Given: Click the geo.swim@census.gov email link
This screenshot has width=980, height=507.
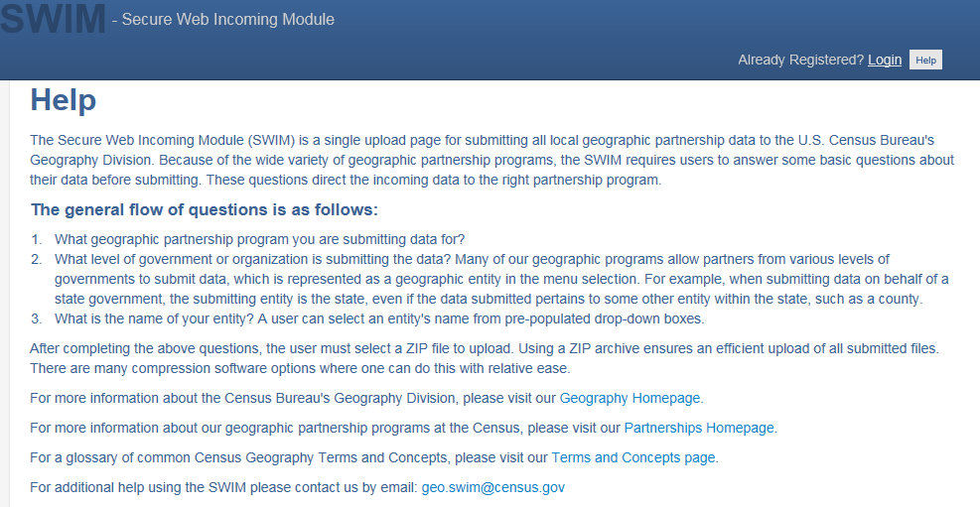Looking at the screenshot, I should pyautogui.click(x=492, y=487).
